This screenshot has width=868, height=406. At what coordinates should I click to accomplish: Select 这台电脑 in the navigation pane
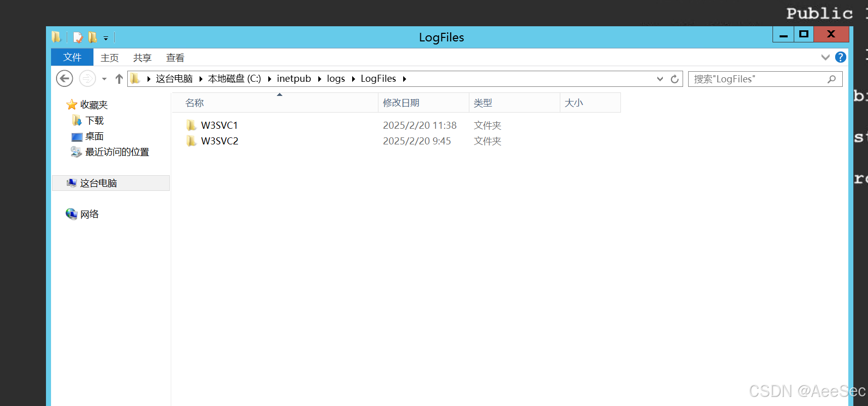pyautogui.click(x=111, y=183)
